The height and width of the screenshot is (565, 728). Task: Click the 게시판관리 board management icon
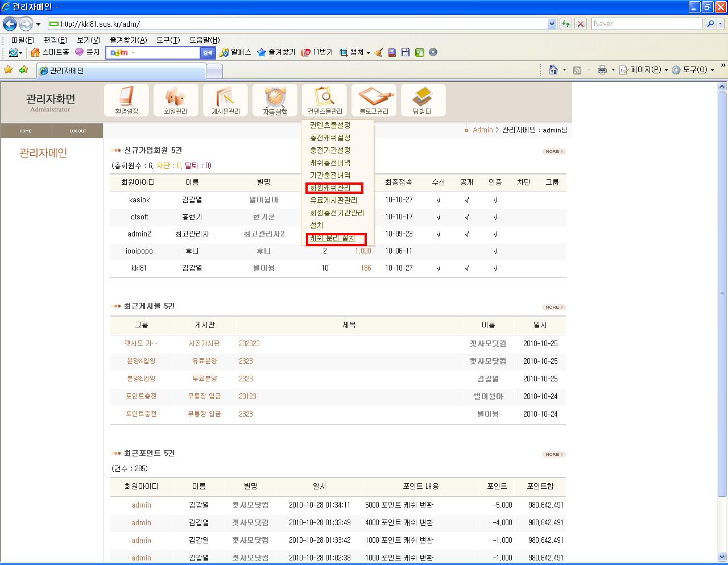point(225,100)
